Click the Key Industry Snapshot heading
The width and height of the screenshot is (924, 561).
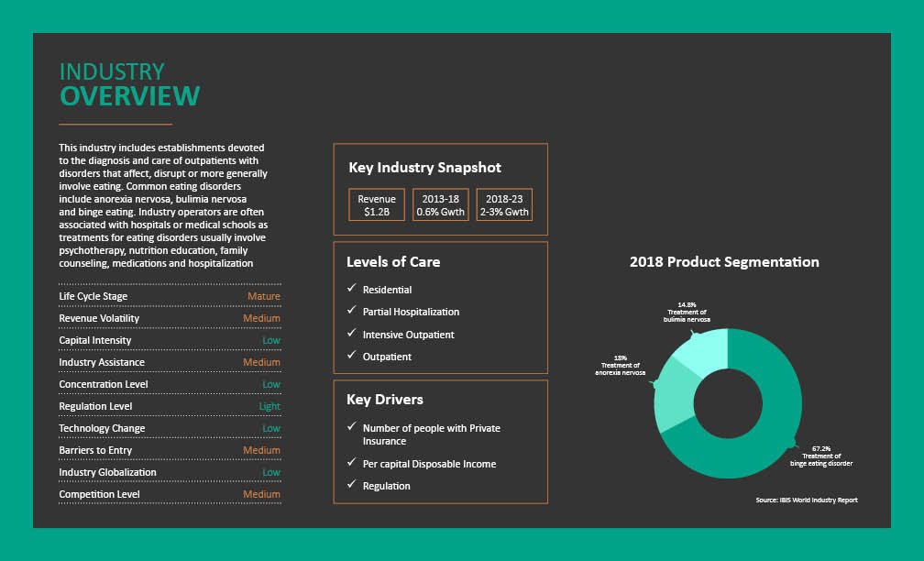[x=424, y=168]
